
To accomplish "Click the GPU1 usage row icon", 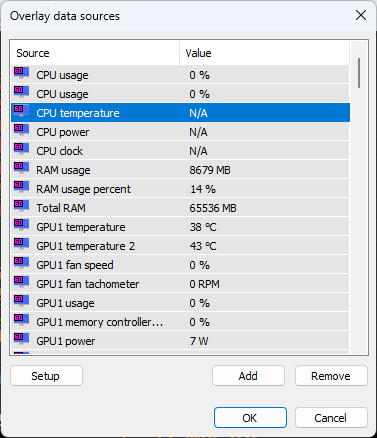I will [21, 301].
